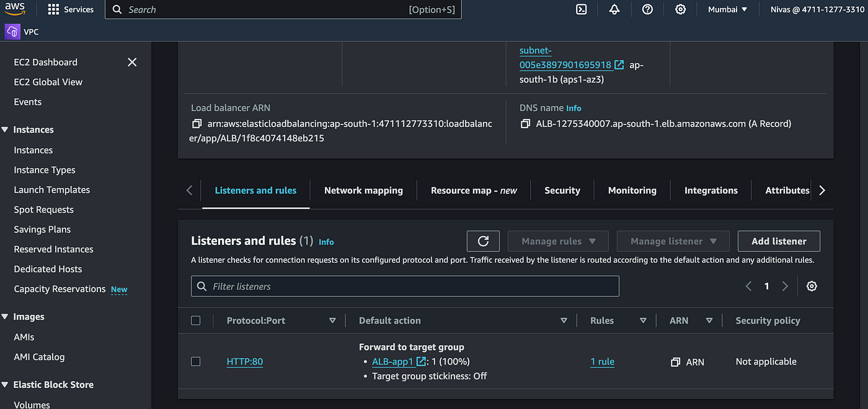The image size is (868, 409).
Task: Open the Mumbai region dropdown
Action: coord(728,9)
